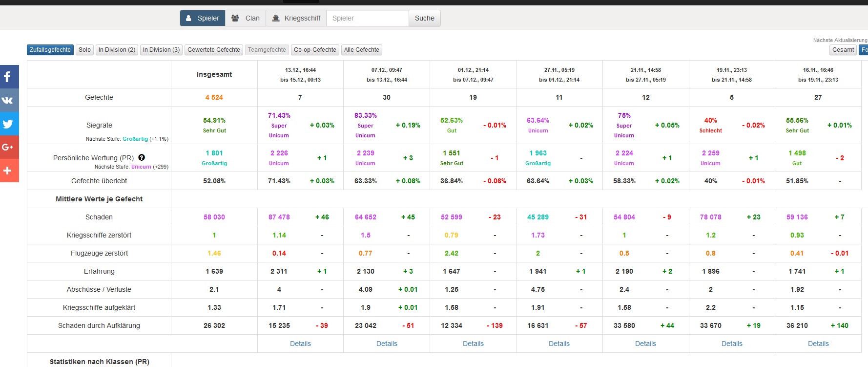This screenshot has width=868, height=367.
Task: Click 83.33% Super Unicum win rate
Action: [x=365, y=125]
